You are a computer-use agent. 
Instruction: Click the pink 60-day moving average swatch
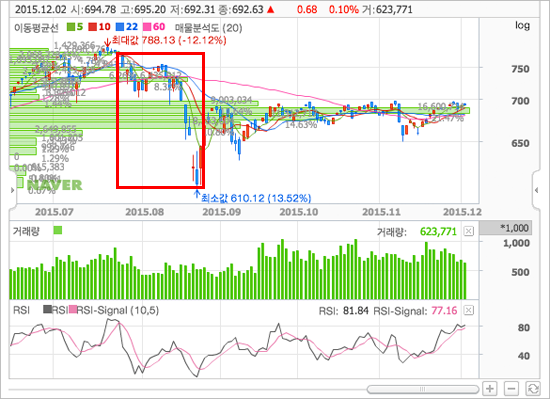click(147, 27)
